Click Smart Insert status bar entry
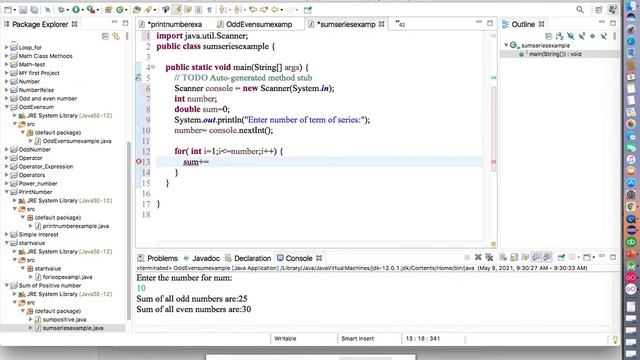The height and width of the screenshot is (360, 640). tap(357, 338)
